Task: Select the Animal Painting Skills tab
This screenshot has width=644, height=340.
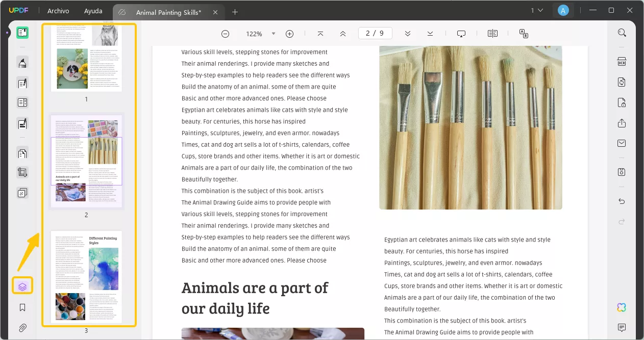Action: coord(167,12)
